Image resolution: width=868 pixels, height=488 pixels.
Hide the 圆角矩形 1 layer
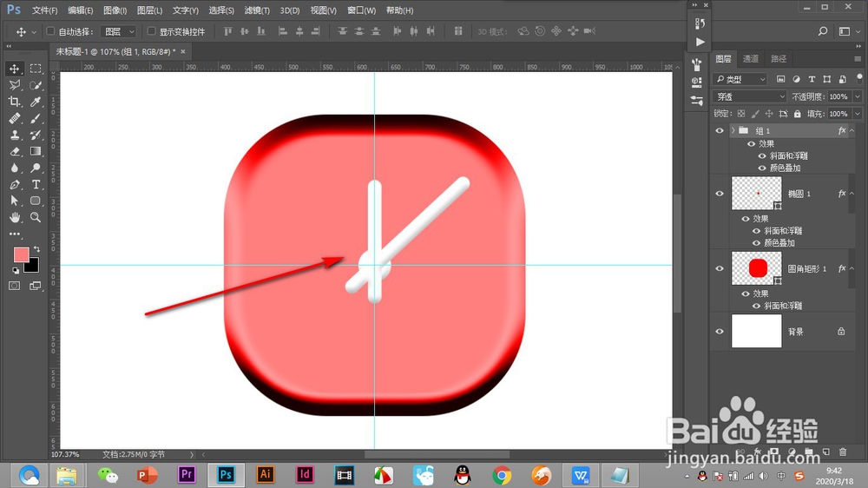click(x=719, y=268)
